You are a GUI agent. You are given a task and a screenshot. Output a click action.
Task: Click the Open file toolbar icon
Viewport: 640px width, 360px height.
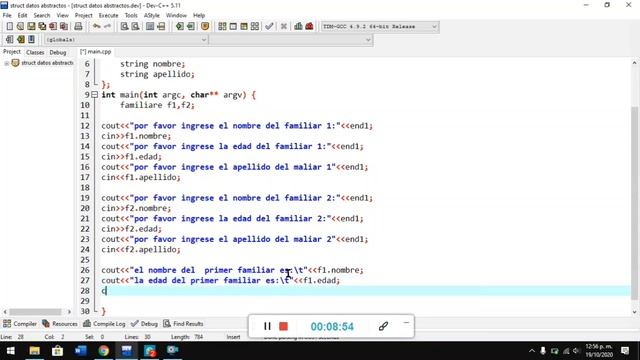[20, 27]
